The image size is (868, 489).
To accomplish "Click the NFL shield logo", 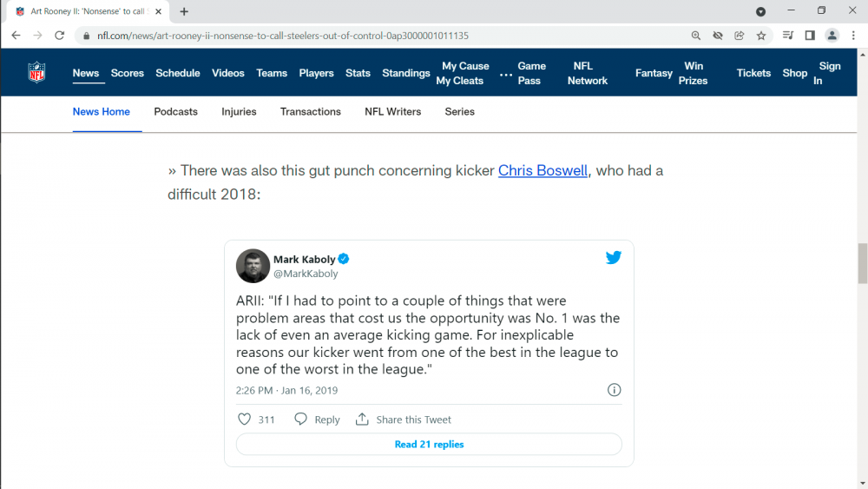I will 36,72.
